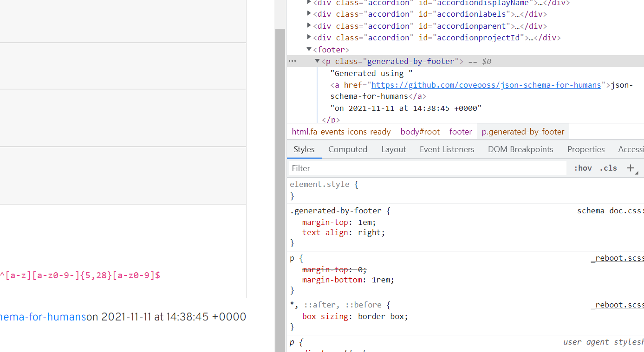644x352 pixels.
Task: Click the more-actions dots beside the selected p element
Action: [292, 61]
